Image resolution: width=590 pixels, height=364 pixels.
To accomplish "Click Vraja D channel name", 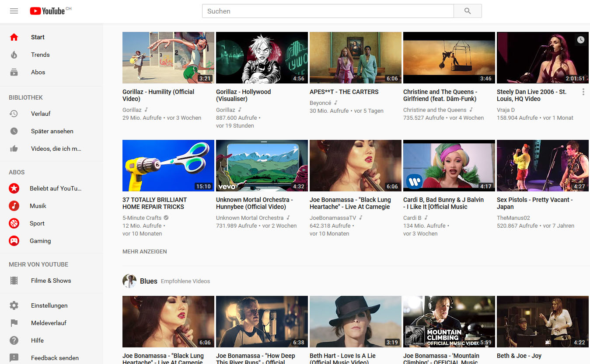I will tap(506, 110).
